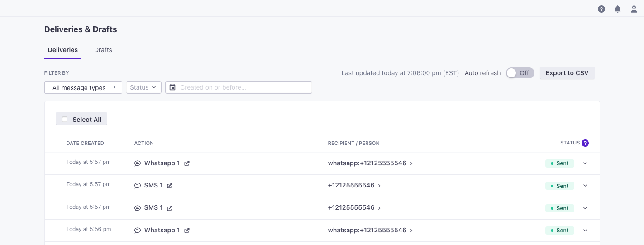Click the purple Status help icon
644x245 pixels.
pos(585,143)
